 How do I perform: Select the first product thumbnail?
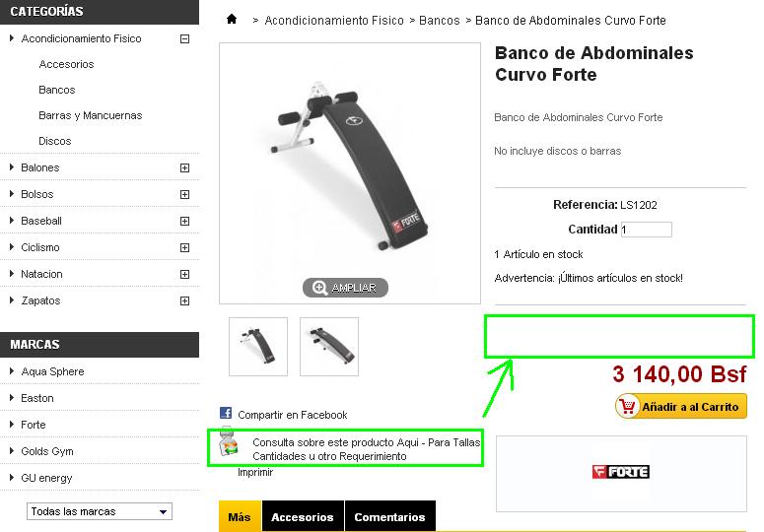tap(258, 347)
